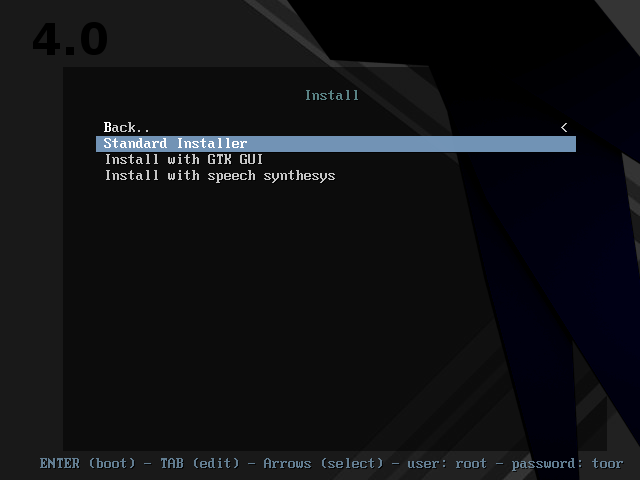Select the Back.. menu entry
The width and height of the screenshot is (640, 480).
pos(336,127)
